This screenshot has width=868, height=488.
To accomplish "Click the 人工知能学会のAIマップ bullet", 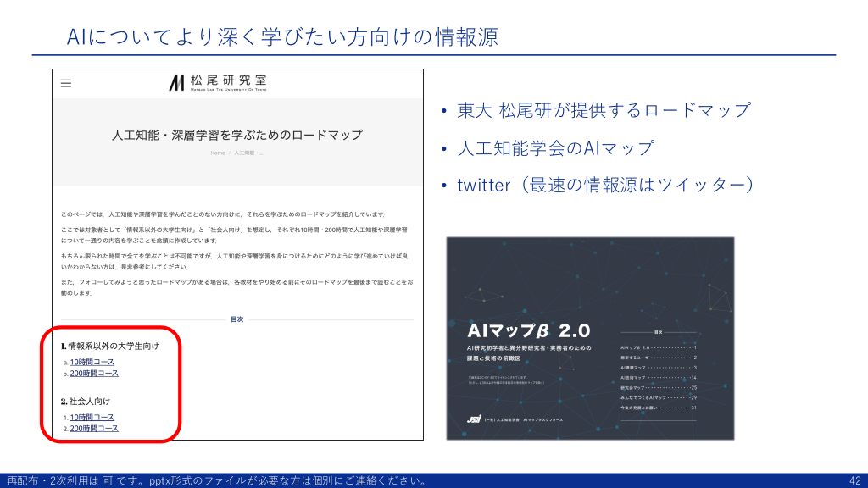I will [555, 147].
